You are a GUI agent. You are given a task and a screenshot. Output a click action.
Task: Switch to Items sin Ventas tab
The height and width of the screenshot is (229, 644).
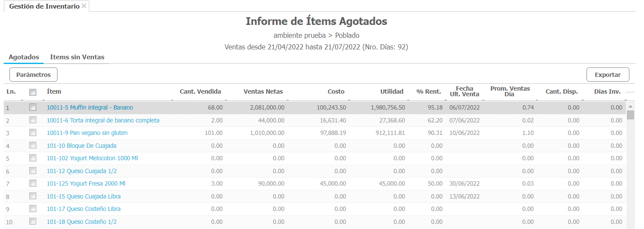pos(77,57)
